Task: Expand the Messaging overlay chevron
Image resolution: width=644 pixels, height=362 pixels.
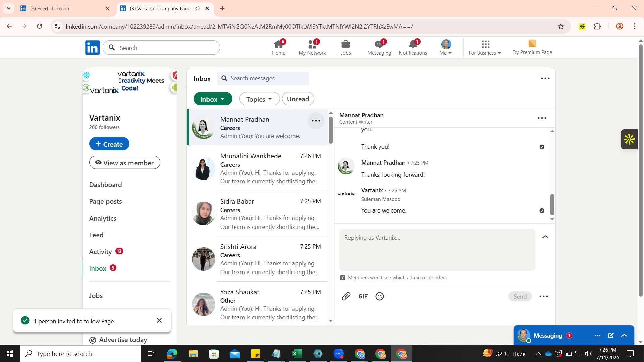Action: click(624, 336)
